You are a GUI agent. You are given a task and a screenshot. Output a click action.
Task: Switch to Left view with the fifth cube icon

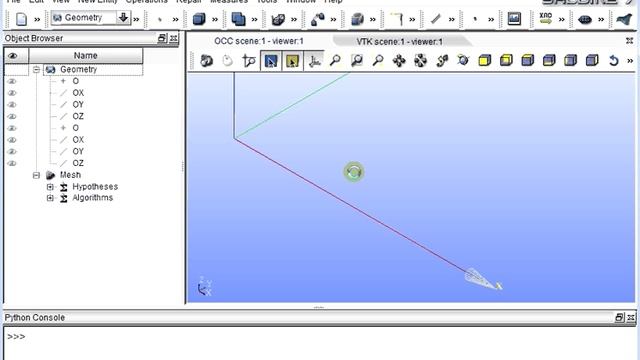coord(570,61)
